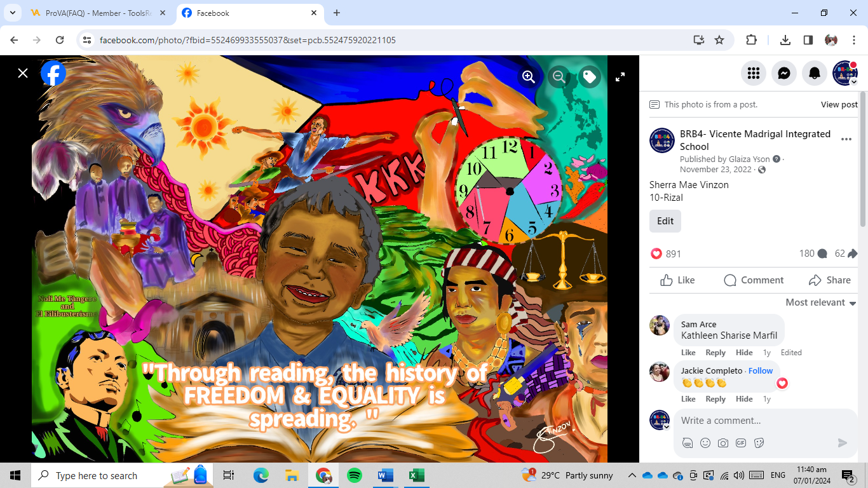Open Facebook notifications
Image resolution: width=868 pixels, height=488 pixels.
(814, 73)
